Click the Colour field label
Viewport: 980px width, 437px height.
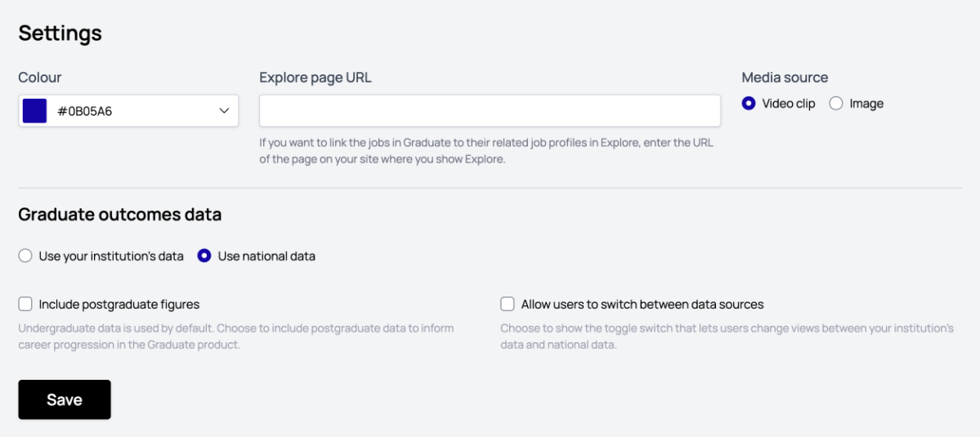(40, 78)
